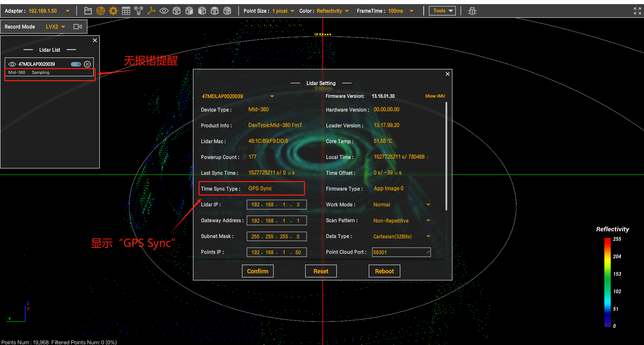Click the Points IP input field
Image resolution: width=644 pixels, height=345 pixels.
[277, 252]
